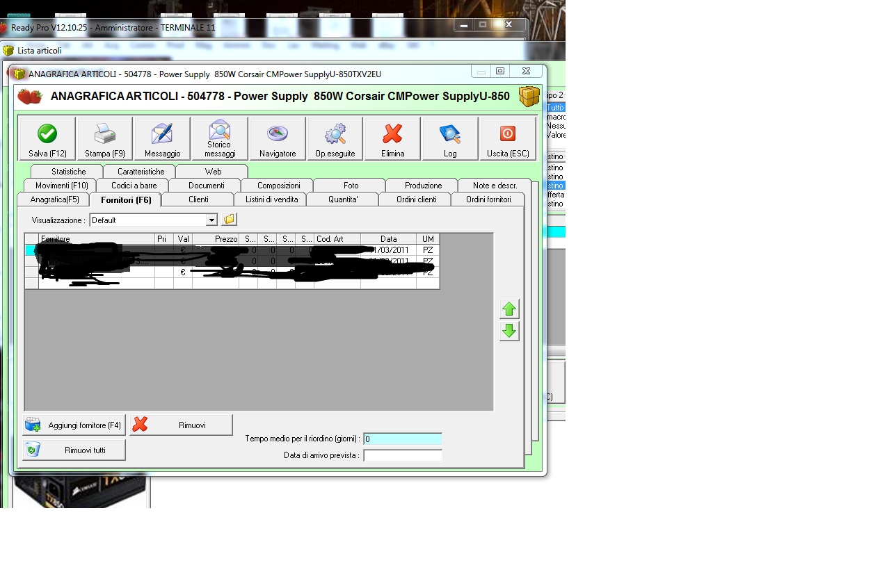Click the Lista articoli window title
Screen dimensions: 873x588
[x=40, y=50]
